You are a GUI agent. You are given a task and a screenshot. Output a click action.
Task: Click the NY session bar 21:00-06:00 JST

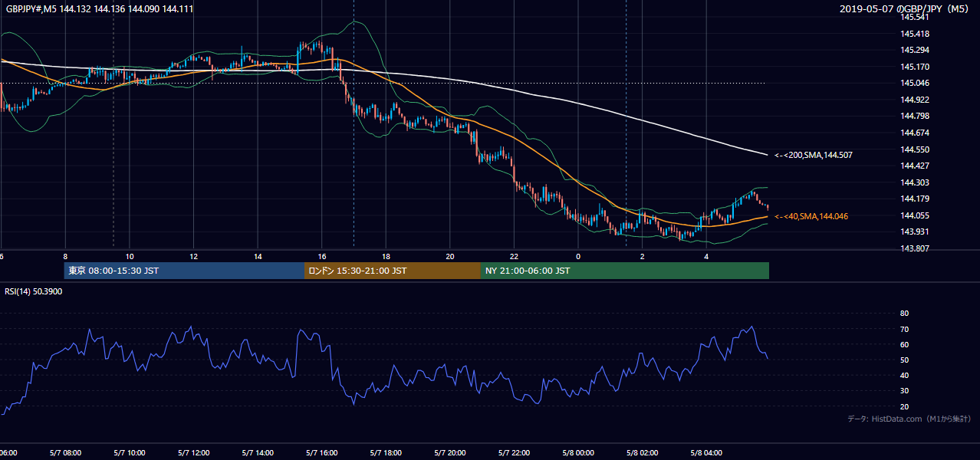625,271
